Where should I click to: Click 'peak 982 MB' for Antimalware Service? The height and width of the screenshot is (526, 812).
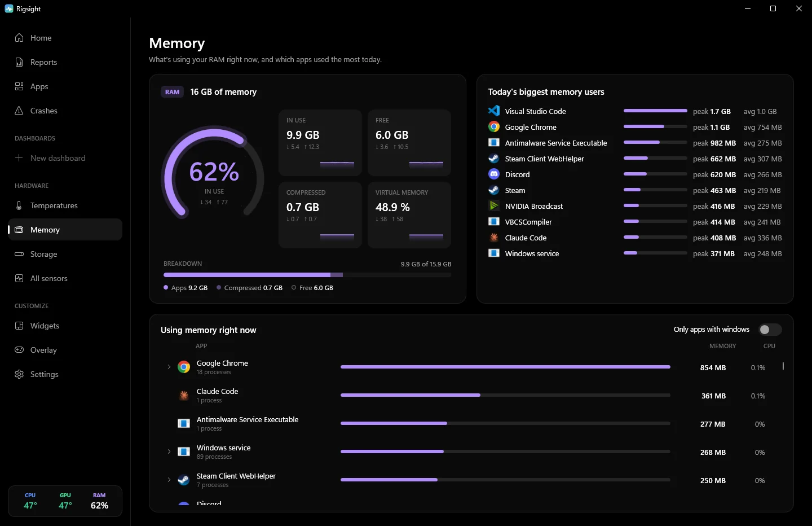coord(714,143)
